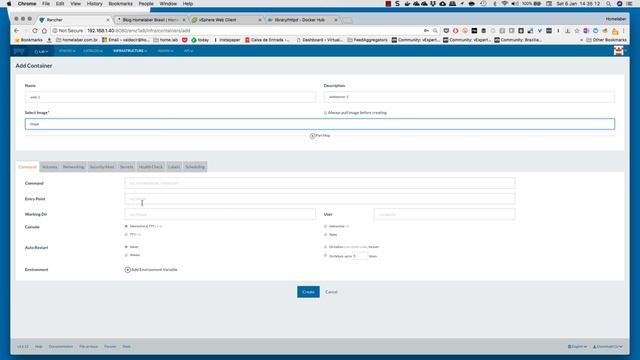640x360 pixels.
Task: Open the Pocket extension icon
Action: pos(446,31)
